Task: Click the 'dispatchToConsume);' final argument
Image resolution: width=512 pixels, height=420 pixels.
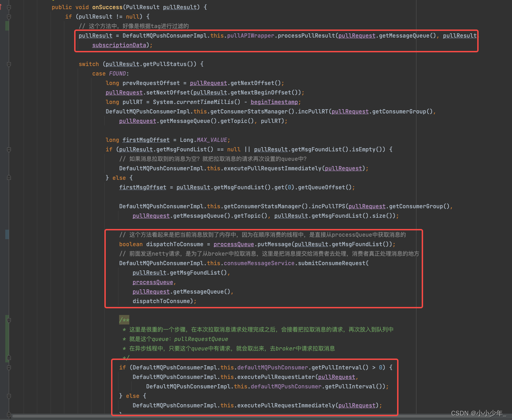Action: (164, 301)
